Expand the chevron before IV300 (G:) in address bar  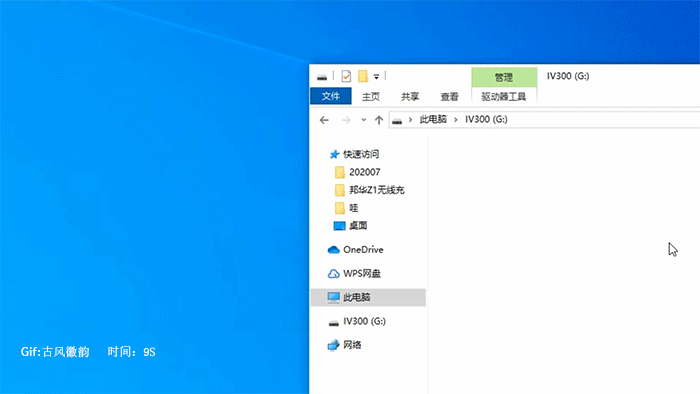click(456, 120)
